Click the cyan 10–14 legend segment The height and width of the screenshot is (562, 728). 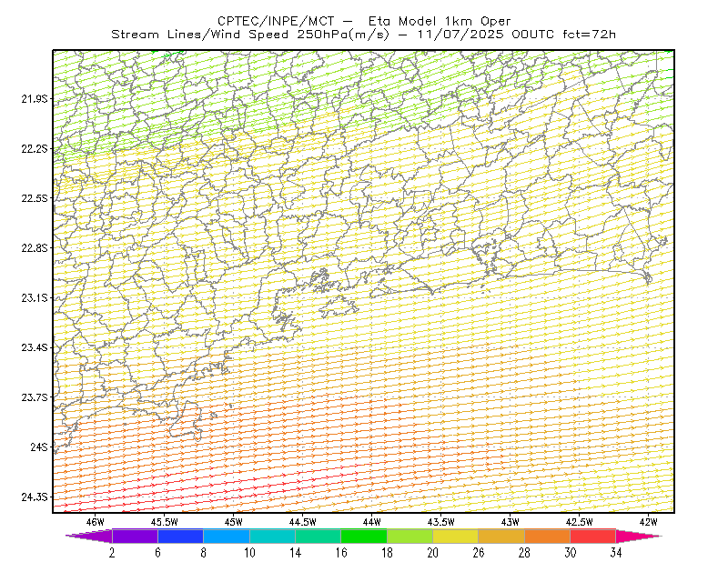[272, 536]
